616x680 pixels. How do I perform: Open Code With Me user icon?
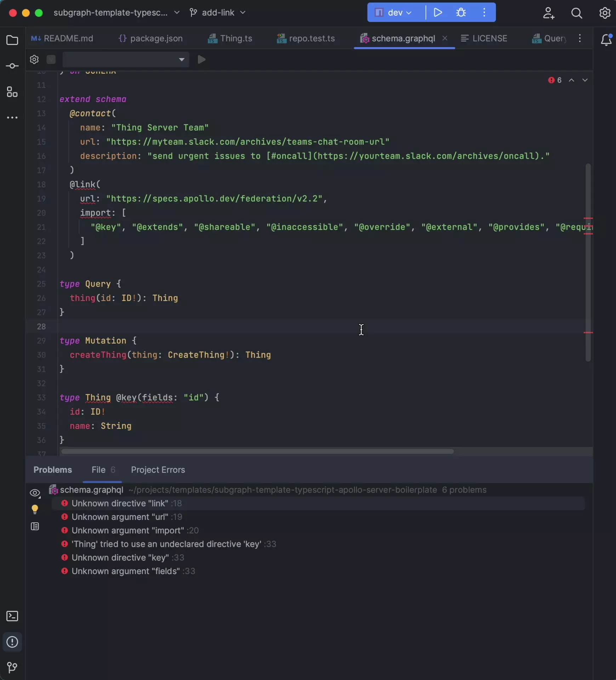click(x=548, y=13)
